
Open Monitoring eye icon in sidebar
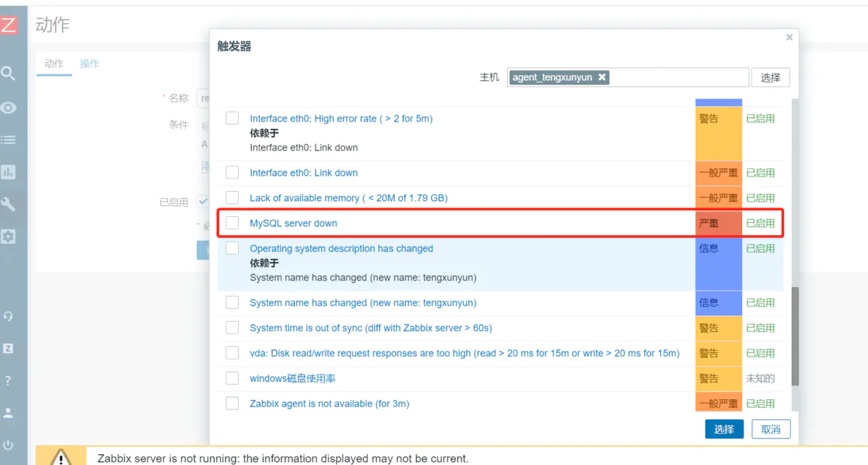coord(8,107)
